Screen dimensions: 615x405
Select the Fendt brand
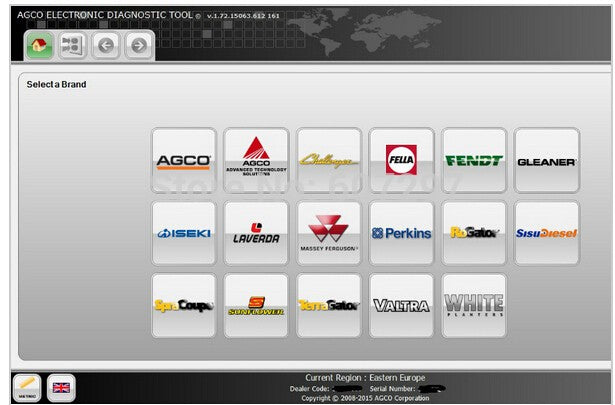coord(474,160)
